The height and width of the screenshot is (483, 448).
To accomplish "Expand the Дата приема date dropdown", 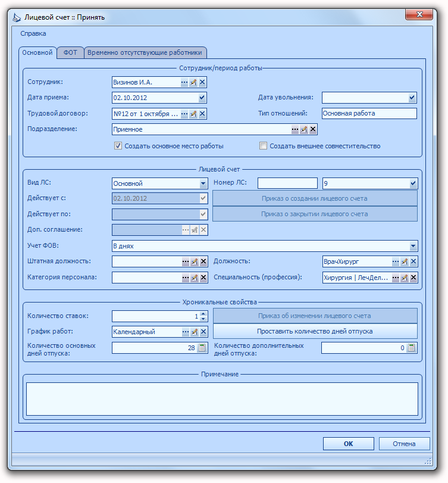I will (202, 98).
